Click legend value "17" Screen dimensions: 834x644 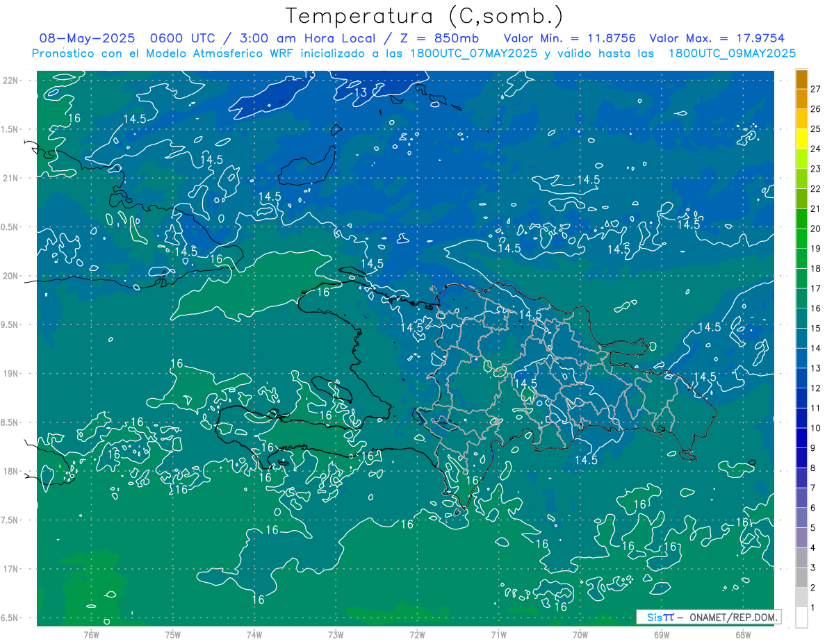click(816, 288)
